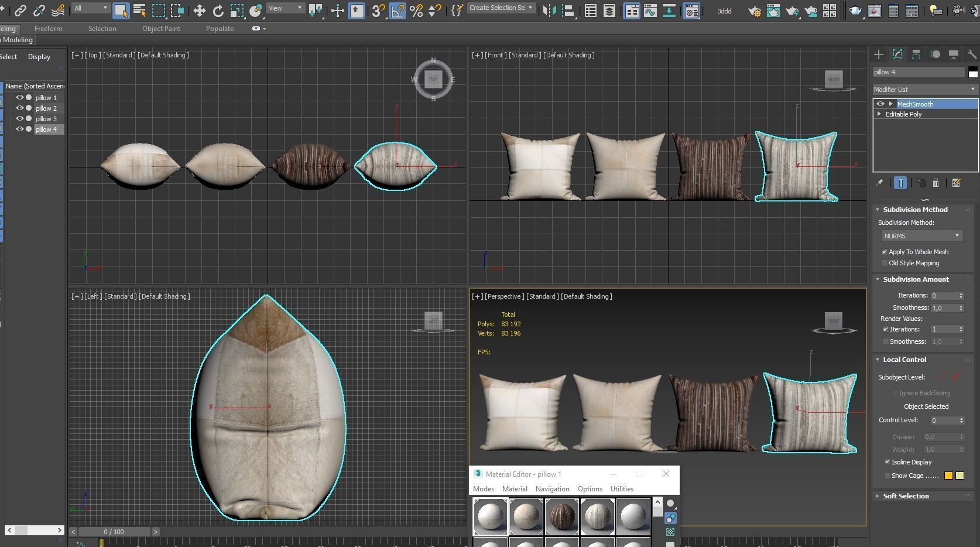
Task: Select the Select and Move tool
Action: tap(199, 11)
